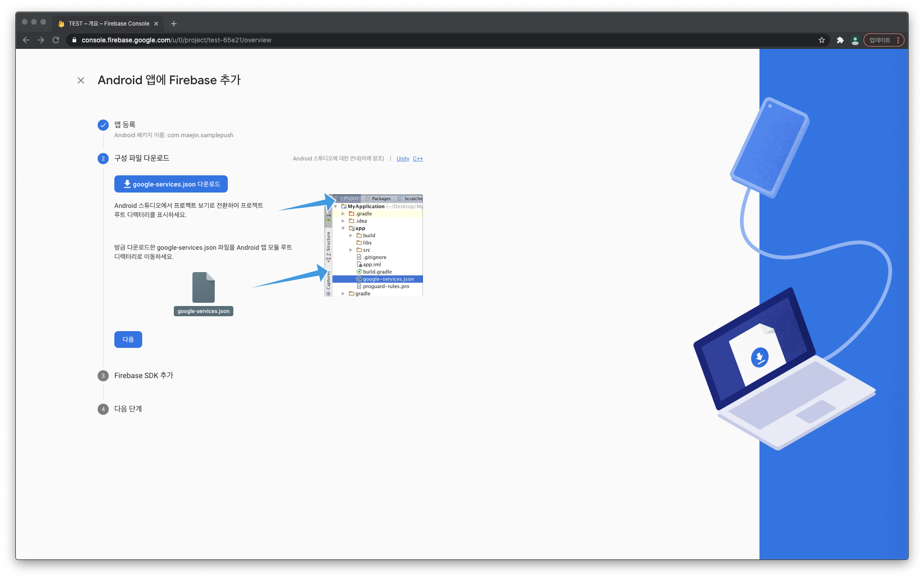The height and width of the screenshot is (579, 924).
Task: Select step 2 구성 파일 다운로드 number badge
Action: (x=103, y=159)
